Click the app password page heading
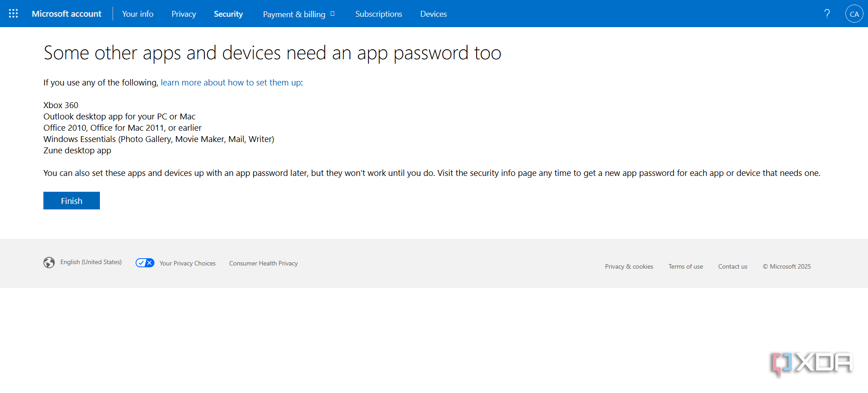The width and height of the screenshot is (868, 393). [272, 53]
